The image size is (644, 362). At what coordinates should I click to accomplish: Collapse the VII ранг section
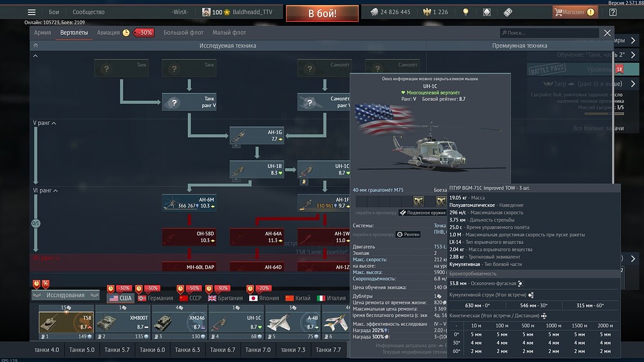click(46, 258)
